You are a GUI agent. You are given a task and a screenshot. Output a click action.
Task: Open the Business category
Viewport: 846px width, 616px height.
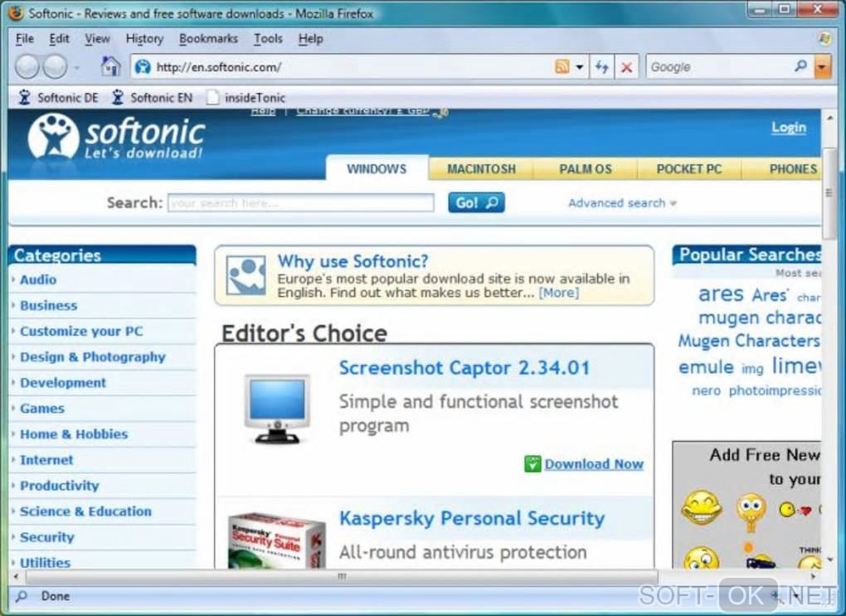coord(49,305)
